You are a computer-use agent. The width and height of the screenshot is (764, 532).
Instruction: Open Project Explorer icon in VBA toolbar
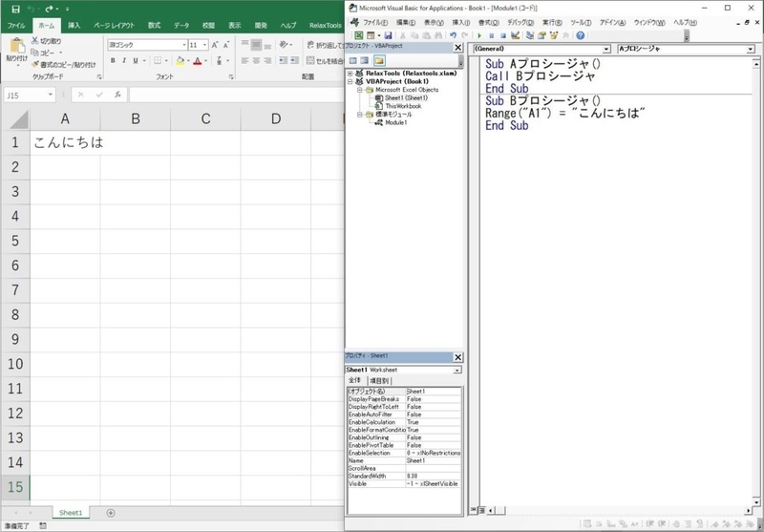(530, 35)
